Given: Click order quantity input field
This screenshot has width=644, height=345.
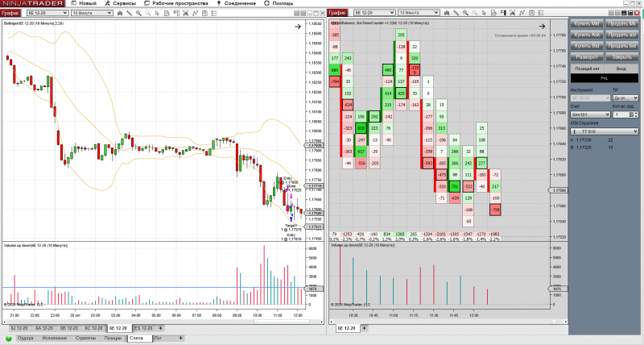Looking at the screenshot, I should pos(621,114).
